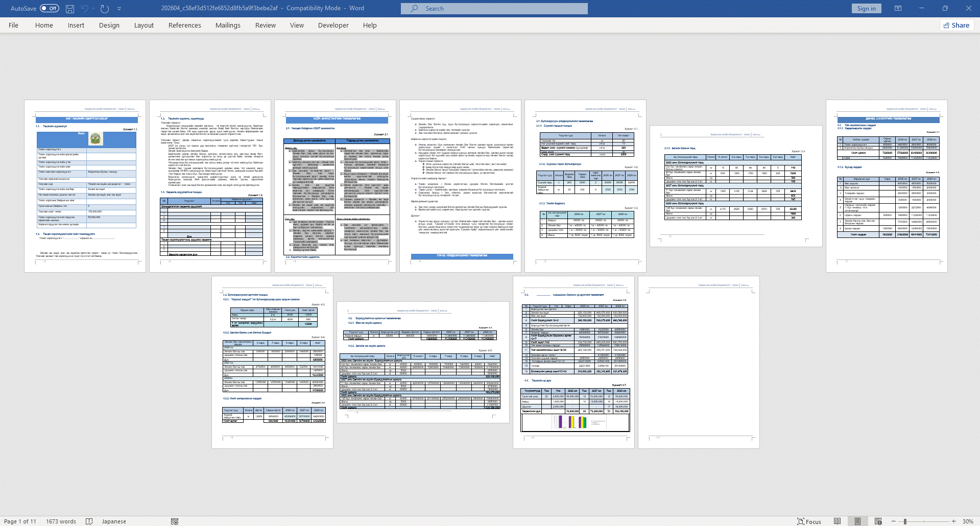Image resolution: width=980 pixels, height=526 pixels.
Task: Click the zoom out minus icon
Action: pos(893,521)
